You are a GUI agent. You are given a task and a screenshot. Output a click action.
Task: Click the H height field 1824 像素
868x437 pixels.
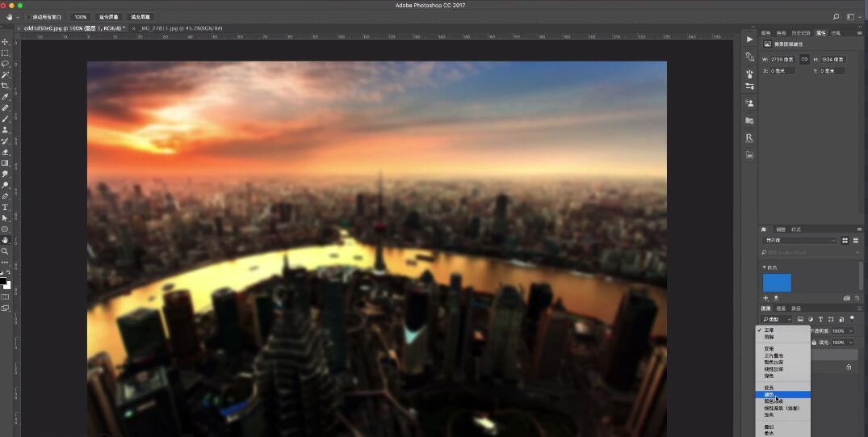point(832,59)
